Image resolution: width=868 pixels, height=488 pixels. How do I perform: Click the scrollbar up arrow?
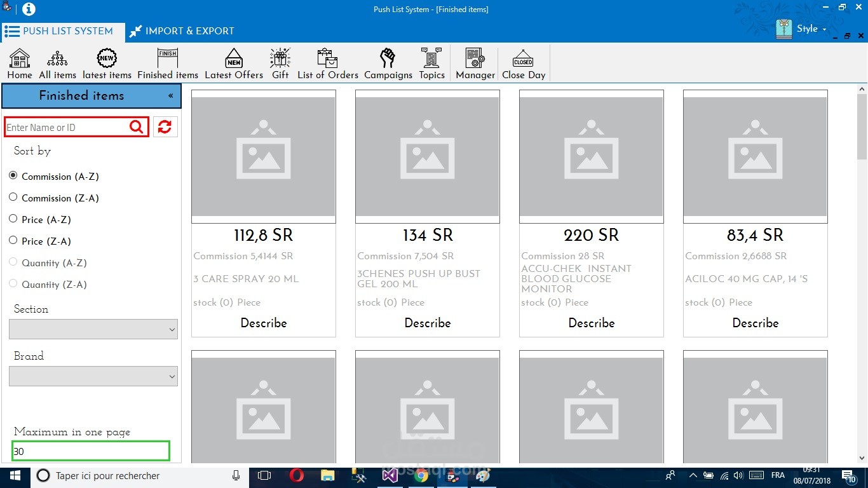pos(862,89)
